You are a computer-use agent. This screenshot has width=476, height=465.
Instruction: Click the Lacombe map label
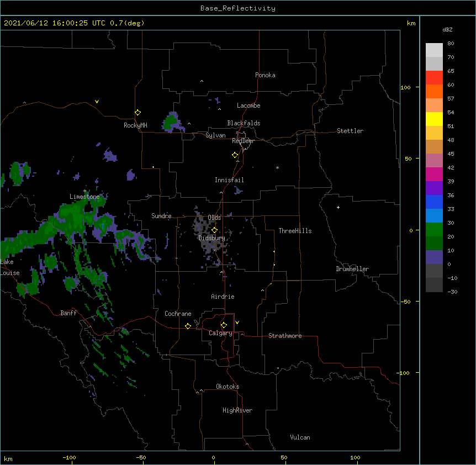tap(248, 105)
